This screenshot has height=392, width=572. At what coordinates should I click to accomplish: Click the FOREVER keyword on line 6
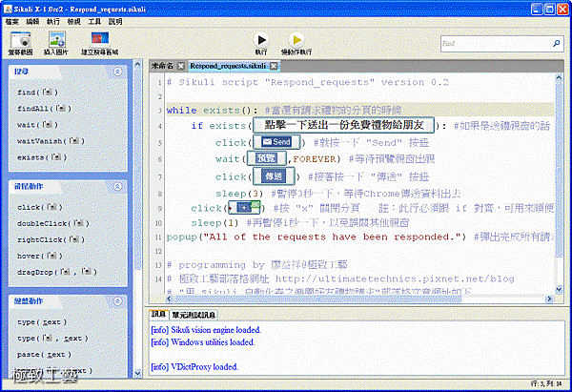[314, 159]
